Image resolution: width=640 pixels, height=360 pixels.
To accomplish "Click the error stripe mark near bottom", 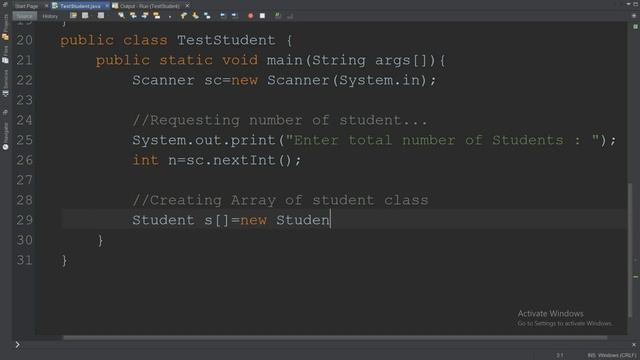I will click(636, 277).
